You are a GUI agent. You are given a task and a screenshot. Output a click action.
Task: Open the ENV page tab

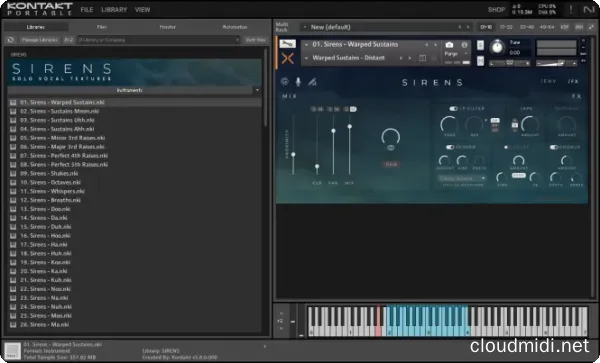548,81
